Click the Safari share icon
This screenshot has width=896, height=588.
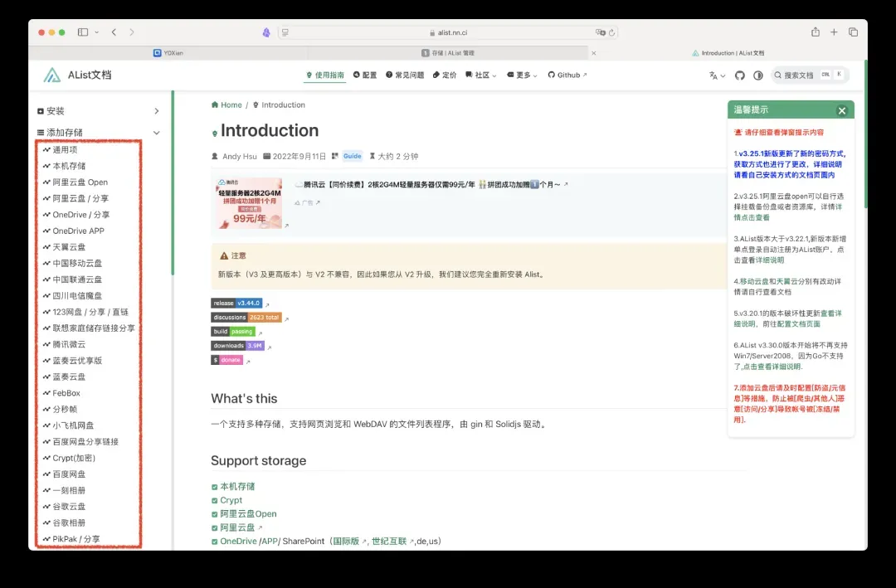(816, 32)
